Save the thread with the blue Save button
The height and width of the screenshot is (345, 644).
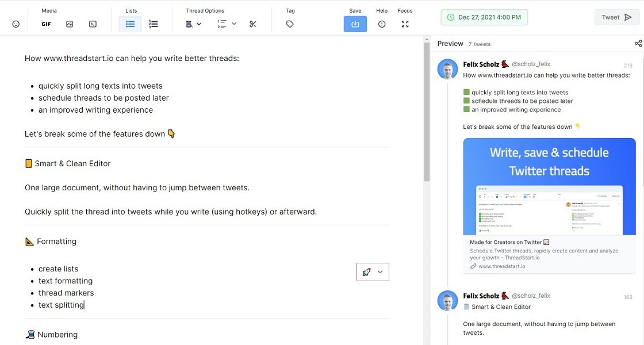355,24
